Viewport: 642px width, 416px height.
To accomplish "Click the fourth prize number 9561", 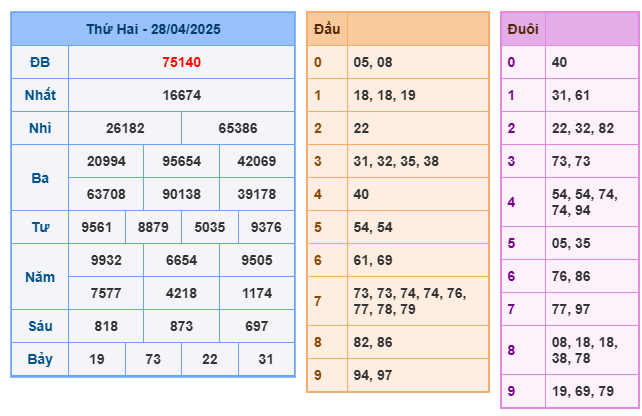I will [x=96, y=227].
